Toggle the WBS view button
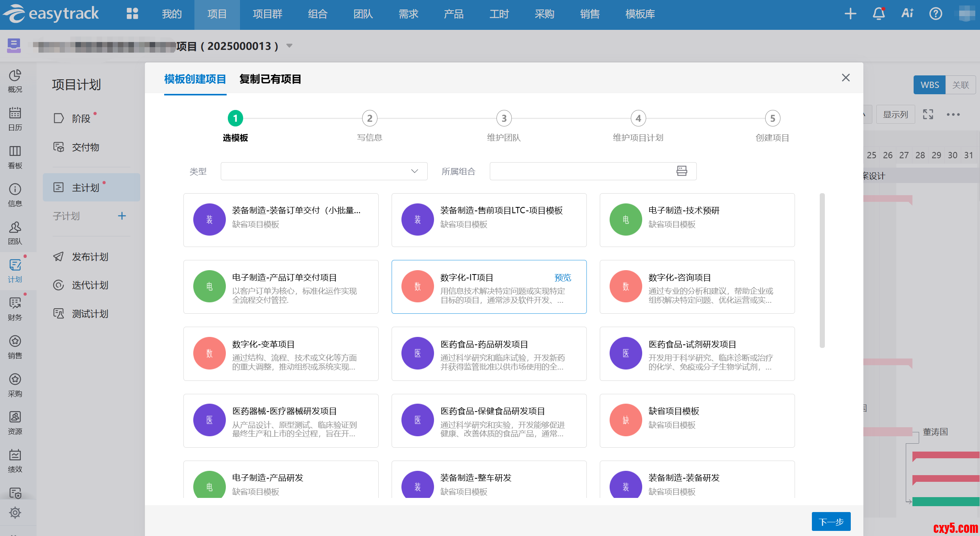980x536 pixels. (929, 85)
